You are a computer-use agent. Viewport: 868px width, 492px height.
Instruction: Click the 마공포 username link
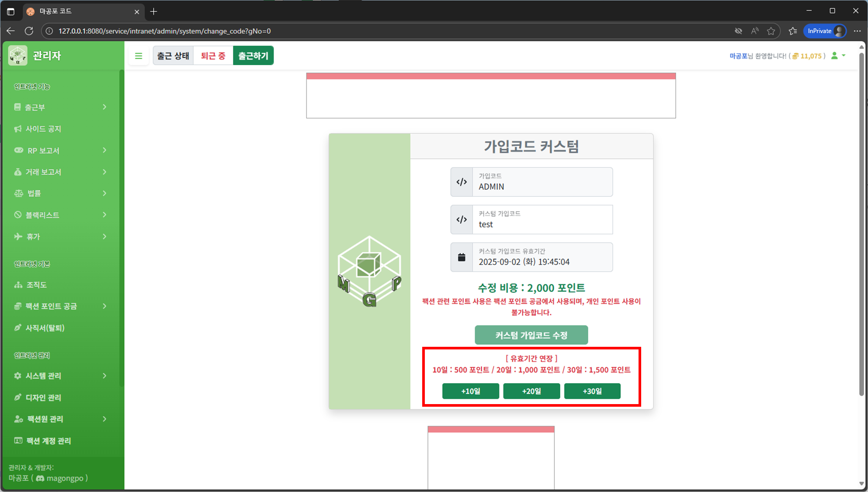(738, 56)
